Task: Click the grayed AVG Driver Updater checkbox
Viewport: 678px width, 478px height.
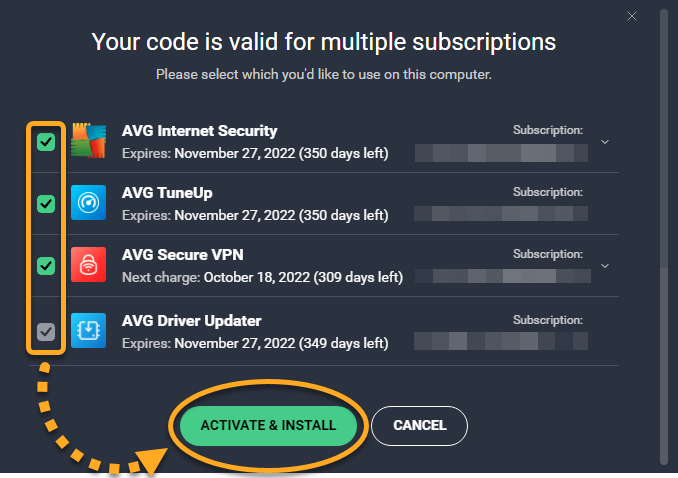Action: 46,332
